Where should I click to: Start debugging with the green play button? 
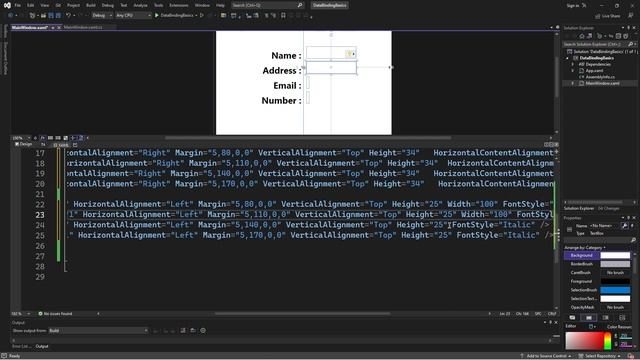[156, 15]
